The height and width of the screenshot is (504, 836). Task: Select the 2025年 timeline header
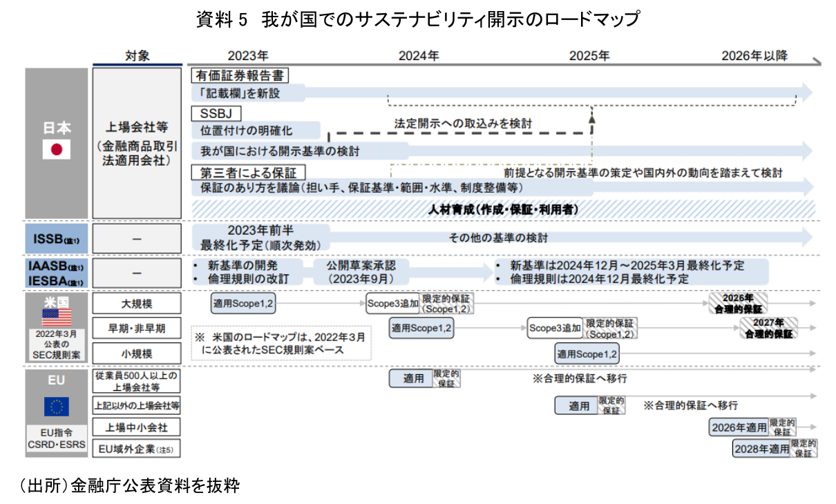point(589,56)
